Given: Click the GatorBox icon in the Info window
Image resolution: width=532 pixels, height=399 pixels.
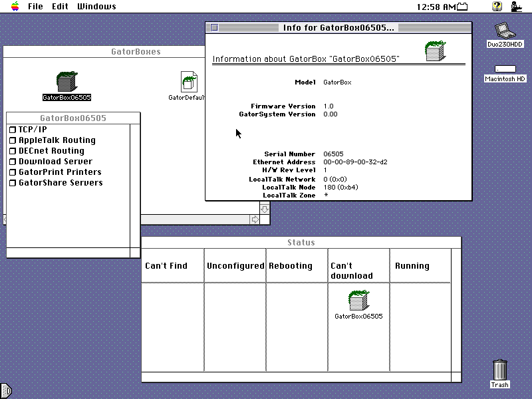Looking at the screenshot, I should 436,51.
